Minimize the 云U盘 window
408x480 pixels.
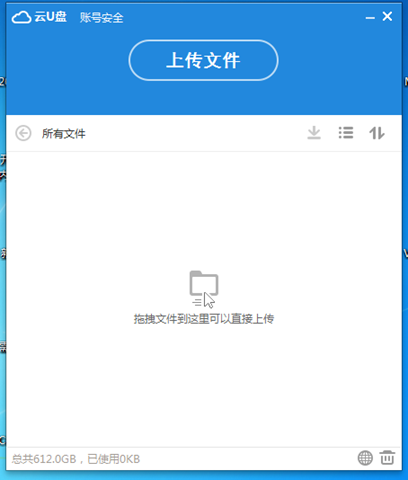coord(370,18)
